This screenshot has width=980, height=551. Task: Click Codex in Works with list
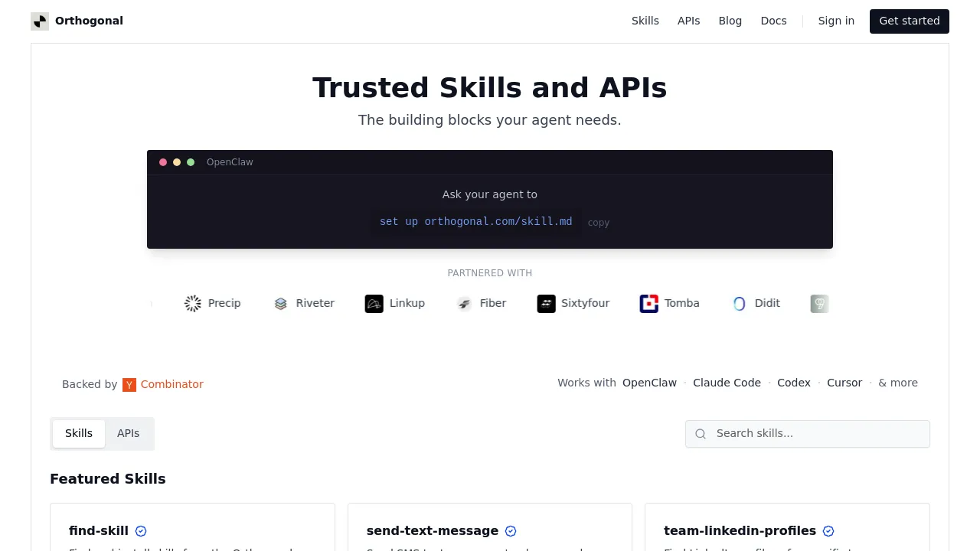click(794, 383)
